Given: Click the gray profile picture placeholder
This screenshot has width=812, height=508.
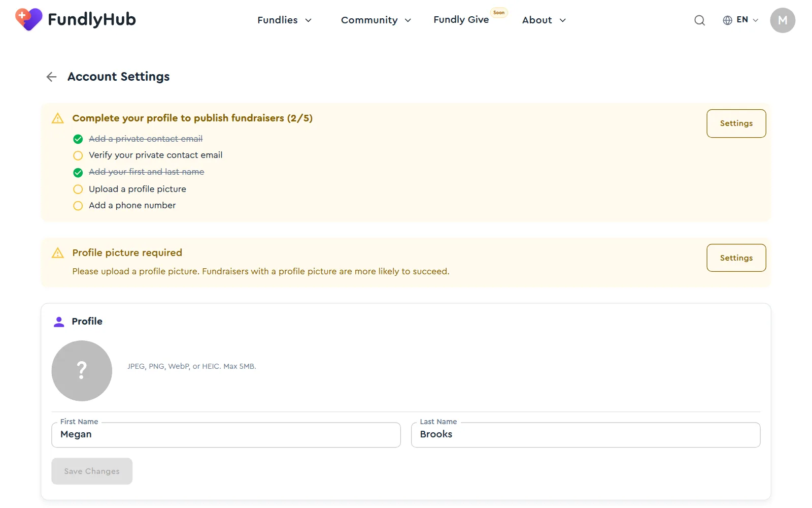Looking at the screenshot, I should (82, 371).
